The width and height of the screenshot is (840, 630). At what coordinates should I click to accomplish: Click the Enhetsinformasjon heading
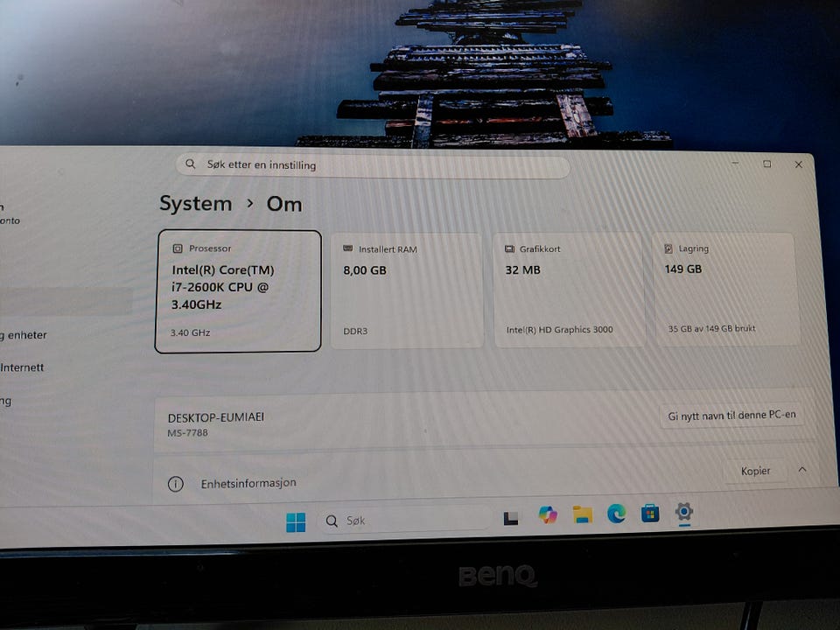coord(248,483)
